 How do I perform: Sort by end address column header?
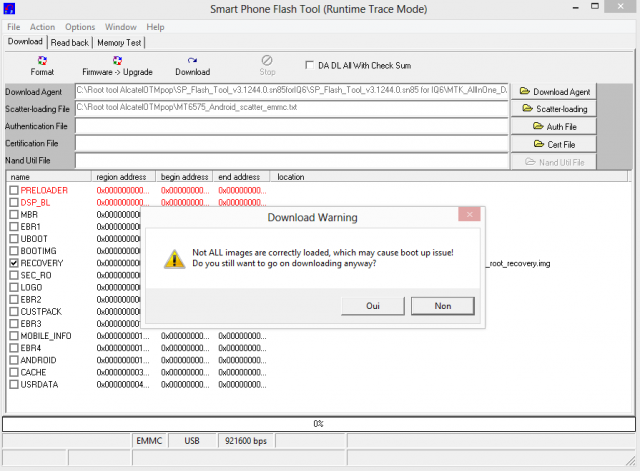point(242,177)
